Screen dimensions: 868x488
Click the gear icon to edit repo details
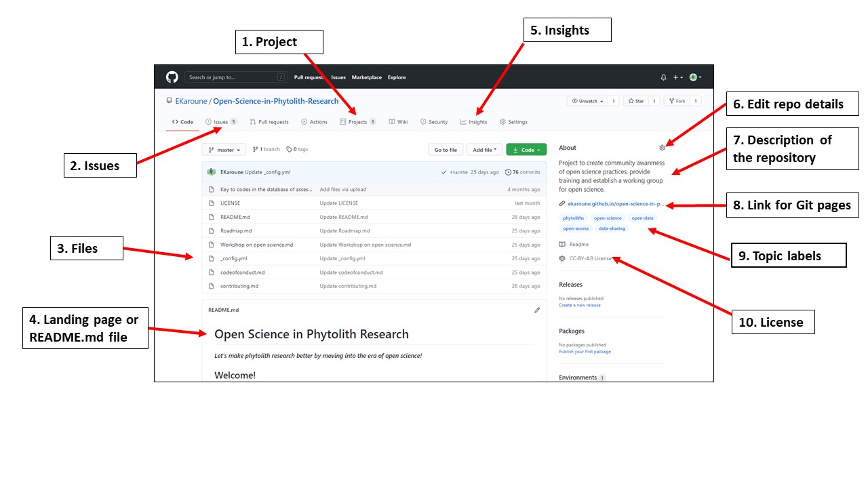tap(663, 147)
